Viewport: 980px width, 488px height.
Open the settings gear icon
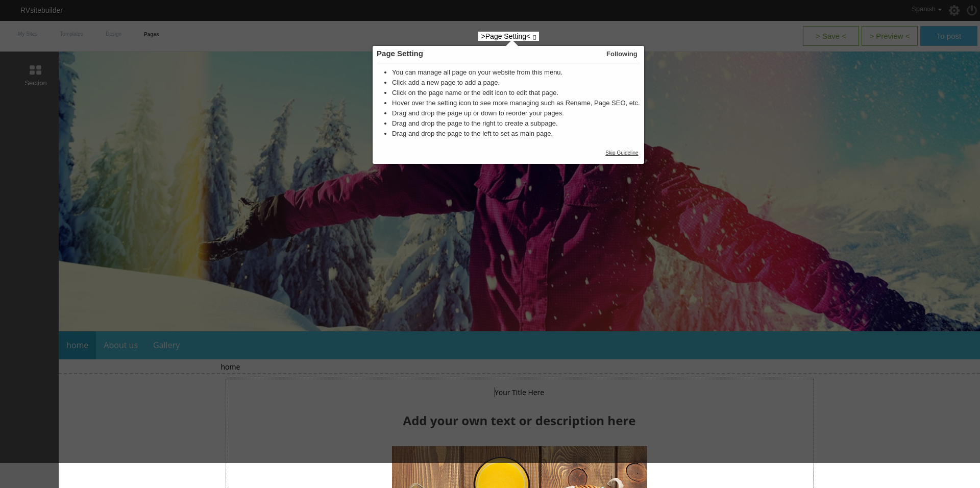coord(954,10)
